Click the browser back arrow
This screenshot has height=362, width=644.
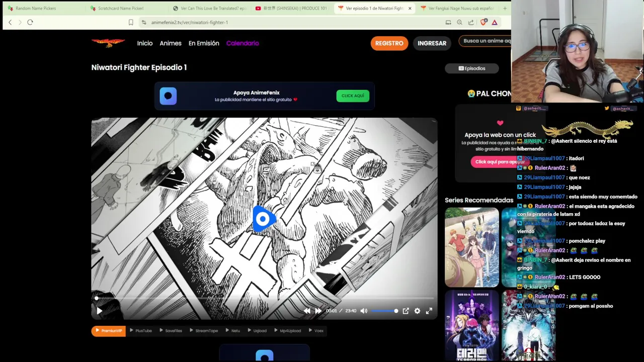point(10,22)
